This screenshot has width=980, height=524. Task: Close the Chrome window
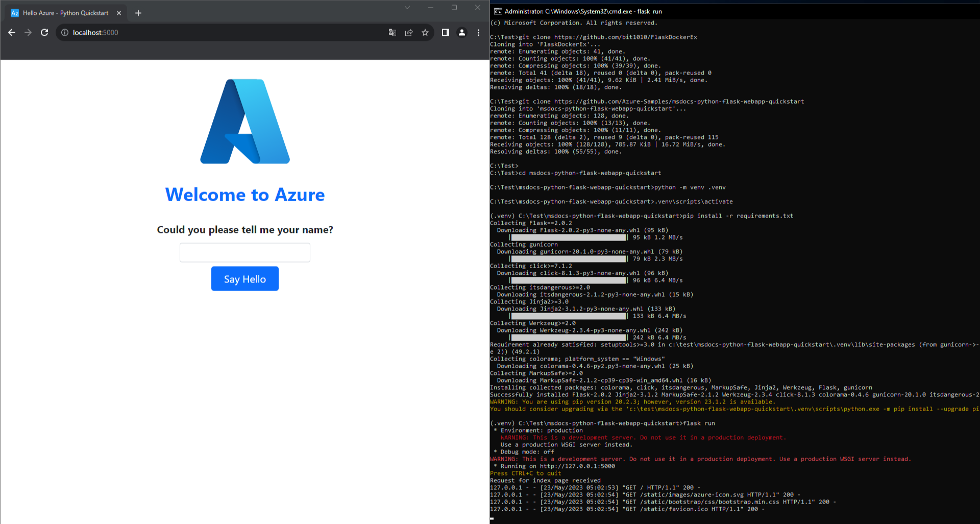[478, 7]
